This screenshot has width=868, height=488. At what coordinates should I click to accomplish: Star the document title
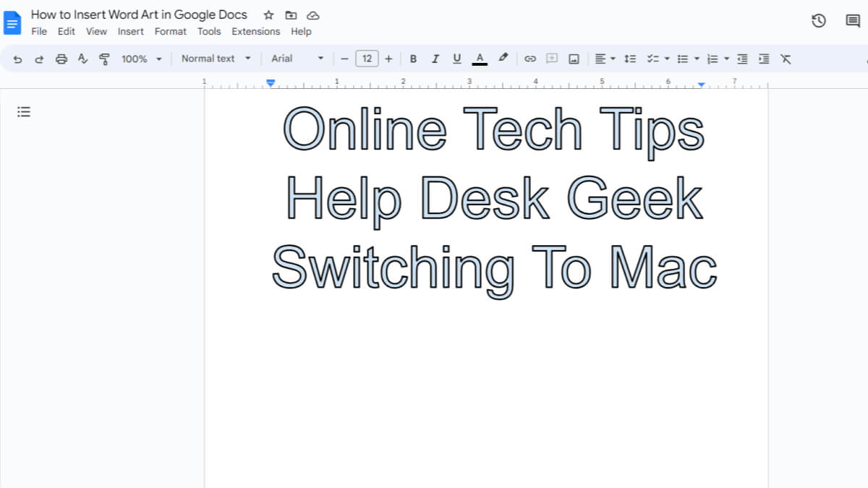pyautogui.click(x=268, y=15)
